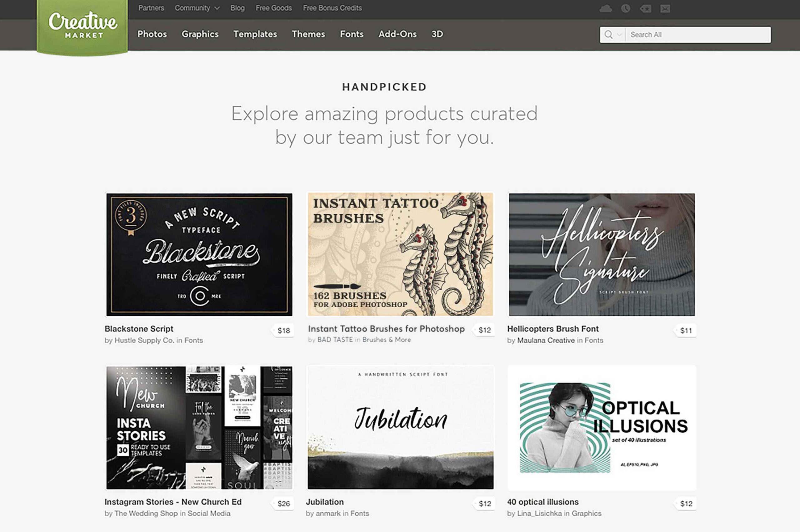Screen dimensions: 800x532
Task: Click the $12 Jubilation price tag
Action: (484, 504)
